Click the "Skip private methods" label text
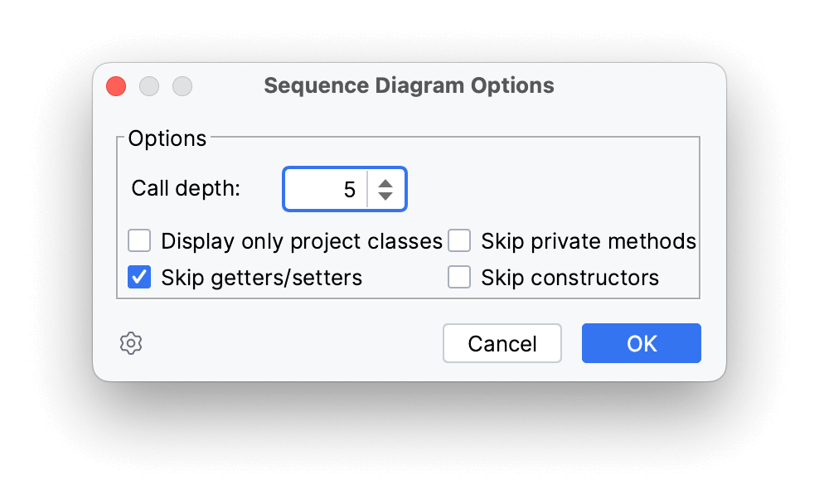The image size is (819, 504). [x=589, y=241]
